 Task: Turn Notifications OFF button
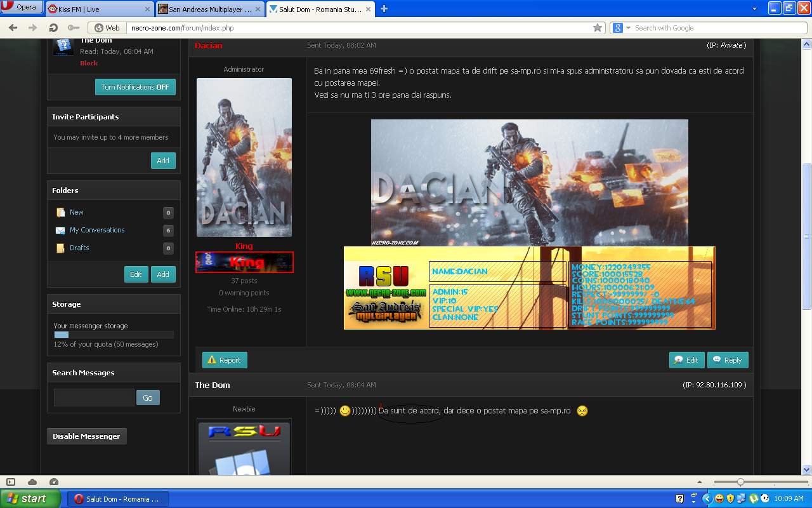(135, 87)
